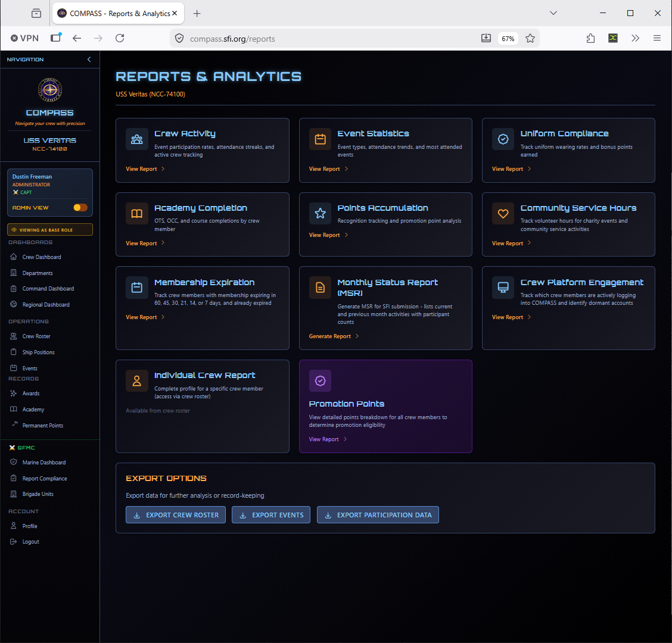Open a new browser tab with plus
The height and width of the screenshot is (643, 672).
point(197,14)
